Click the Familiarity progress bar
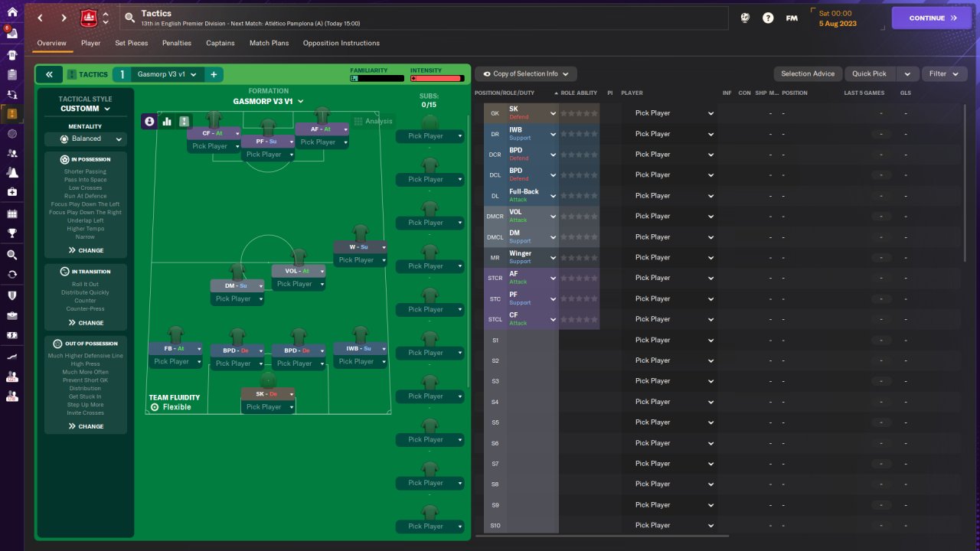The width and height of the screenshot is (980, 551). point(377,78)
